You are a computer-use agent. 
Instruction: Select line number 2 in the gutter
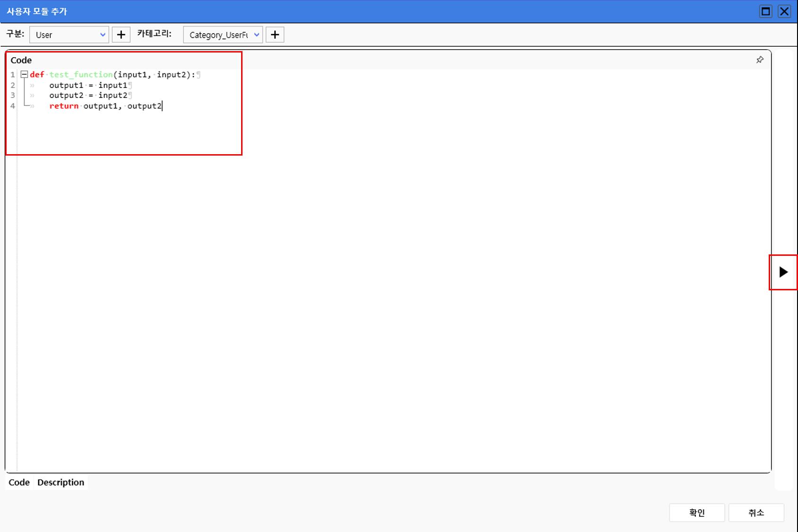coord(13,85)
